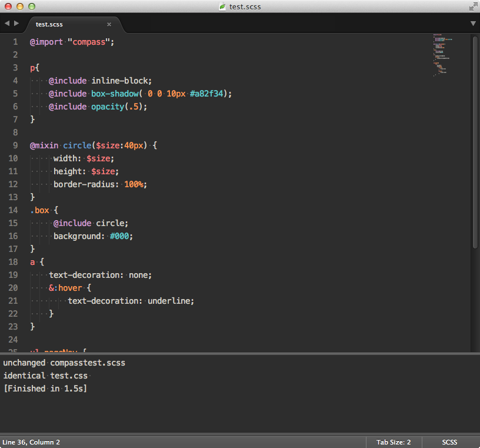Click 'unchanged compasstest.scss' in the build output

[64, 363]
